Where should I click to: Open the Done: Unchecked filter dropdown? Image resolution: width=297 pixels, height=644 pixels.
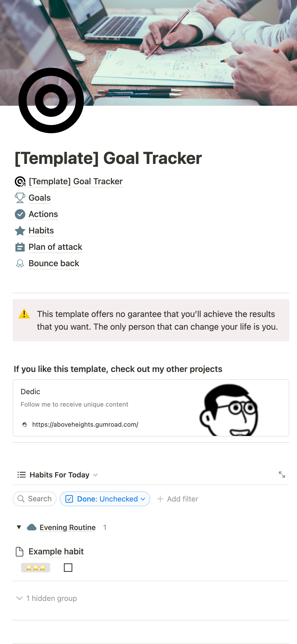point(105,499)
